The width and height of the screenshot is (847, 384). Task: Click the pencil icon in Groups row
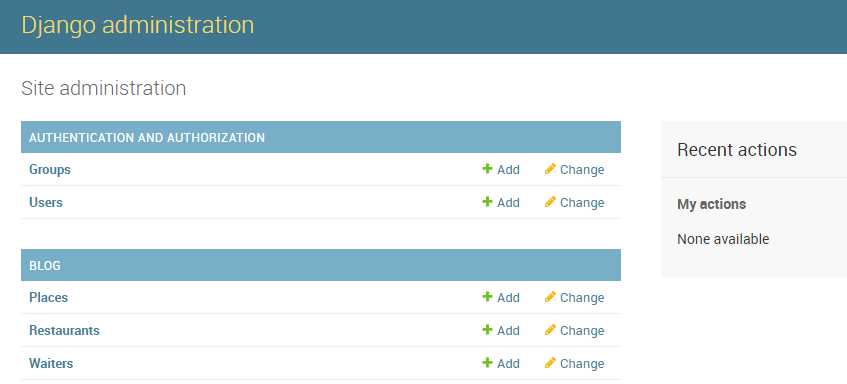[x=550, y=169]
